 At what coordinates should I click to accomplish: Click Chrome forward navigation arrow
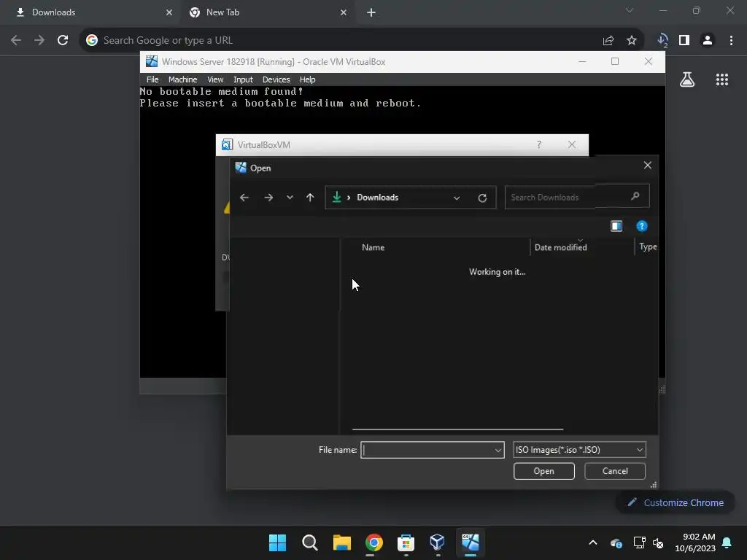point(39,41)
